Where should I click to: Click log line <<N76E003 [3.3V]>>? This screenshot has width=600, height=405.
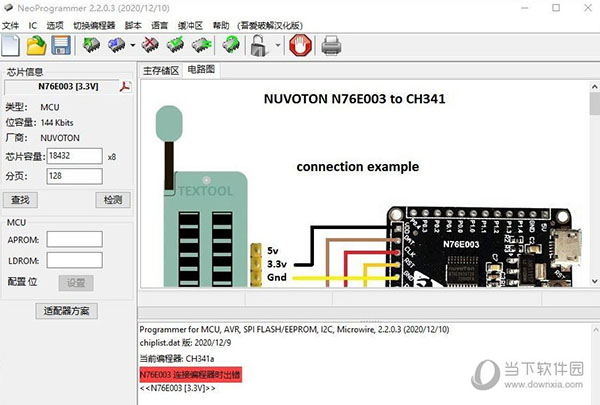click(178, 389)
